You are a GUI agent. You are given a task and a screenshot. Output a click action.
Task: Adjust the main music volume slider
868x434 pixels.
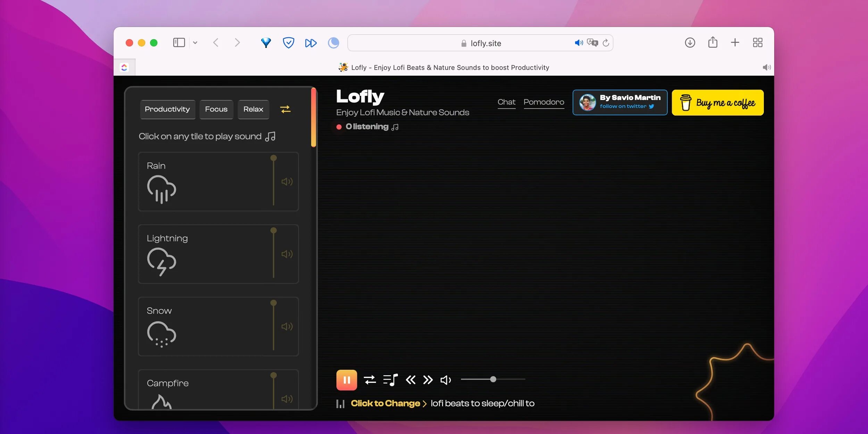coord(493,379)
